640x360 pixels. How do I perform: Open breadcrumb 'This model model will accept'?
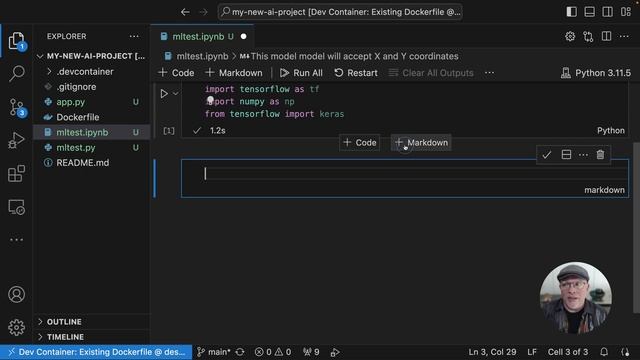349,56
